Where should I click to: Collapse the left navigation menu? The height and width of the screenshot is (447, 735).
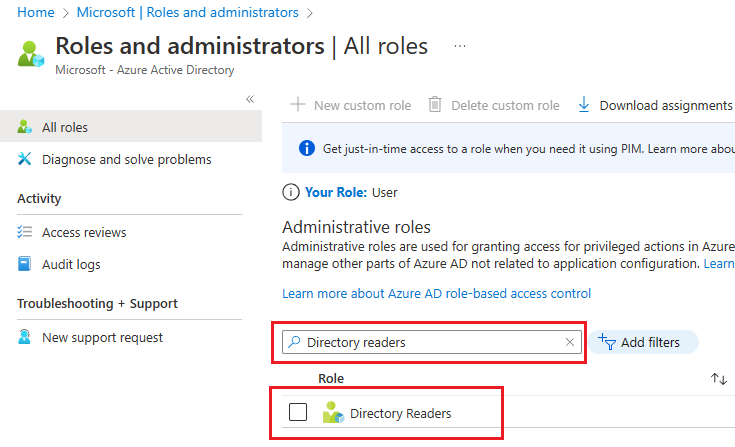250,99
